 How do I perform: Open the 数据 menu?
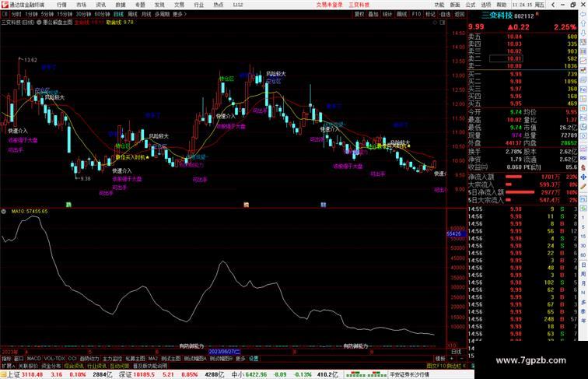121,5
